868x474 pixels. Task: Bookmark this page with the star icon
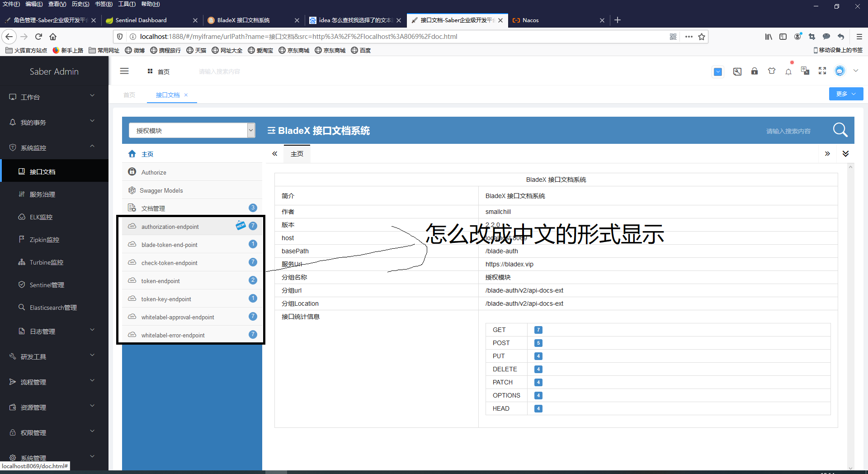702,37
